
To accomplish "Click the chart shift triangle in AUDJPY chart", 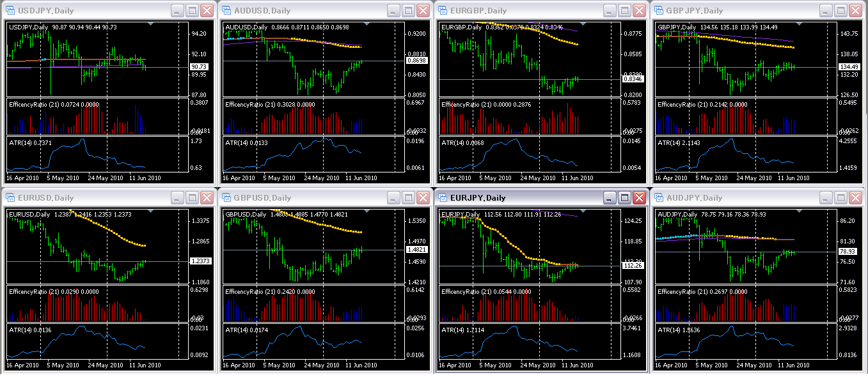I will click(x=799, y=211).
